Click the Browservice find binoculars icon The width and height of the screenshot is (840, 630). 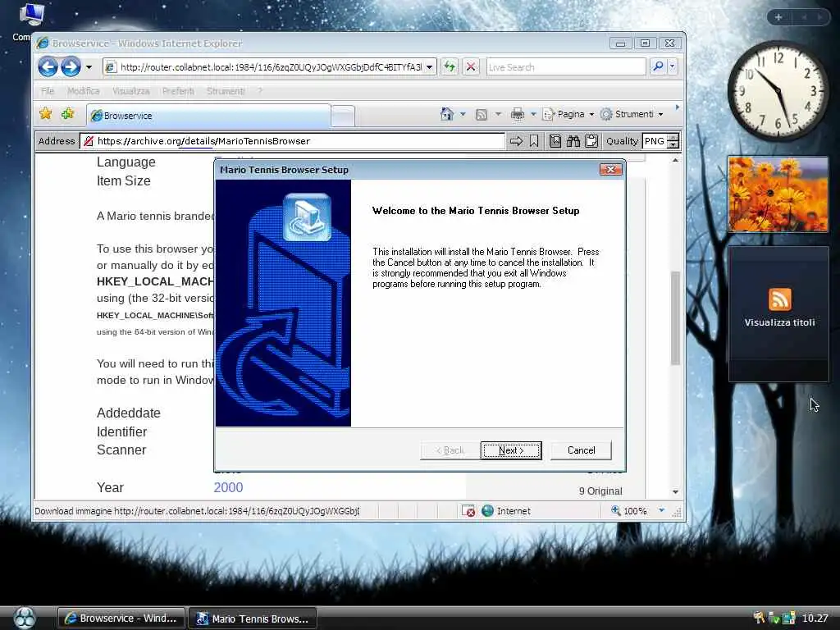pos(573,141)
